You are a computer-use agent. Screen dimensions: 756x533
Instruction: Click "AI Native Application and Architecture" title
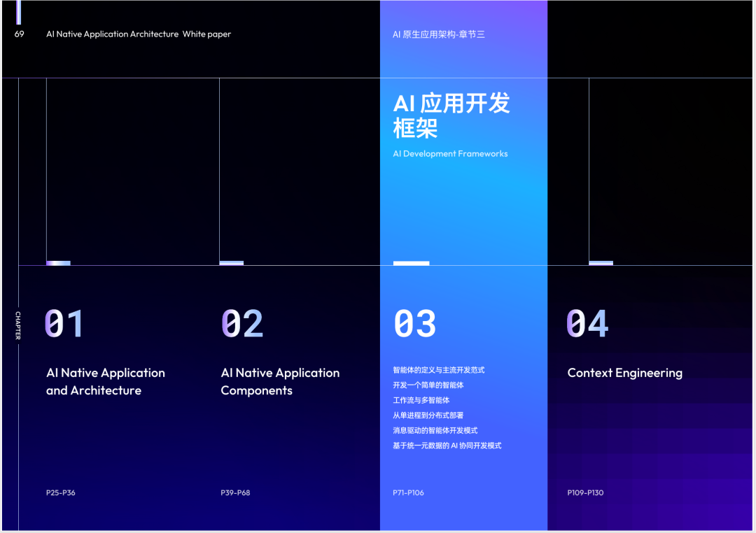coord(106,382)
